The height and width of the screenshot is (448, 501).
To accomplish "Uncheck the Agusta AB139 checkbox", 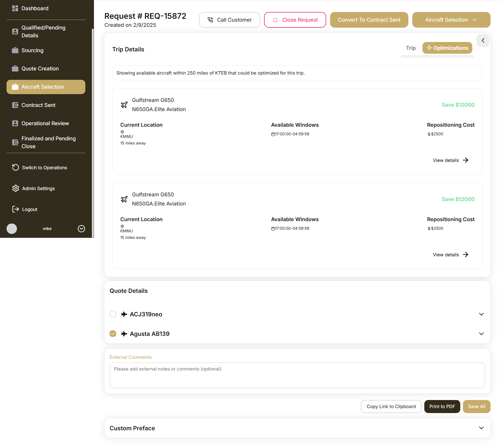I will tap(113, 334).
